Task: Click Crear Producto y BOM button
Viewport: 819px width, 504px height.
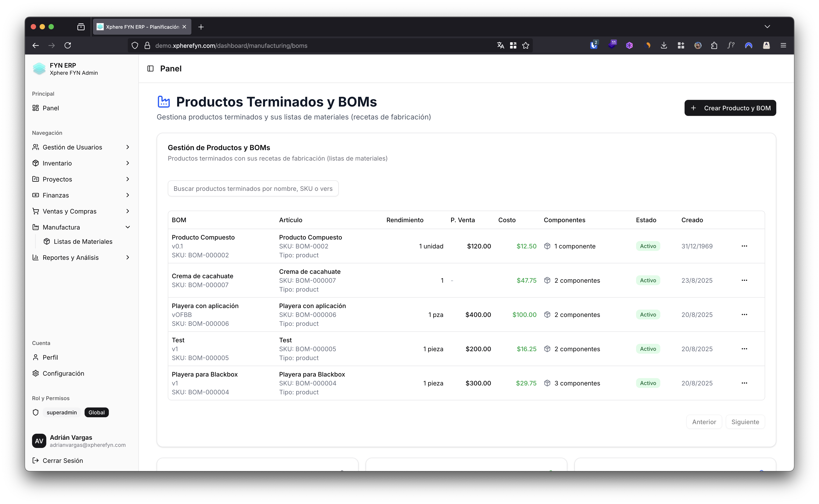Action: (x=730, y=108)
